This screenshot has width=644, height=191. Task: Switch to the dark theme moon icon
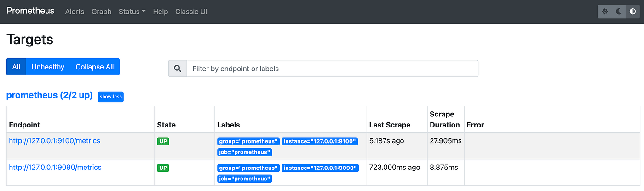(x=619, y=12)
